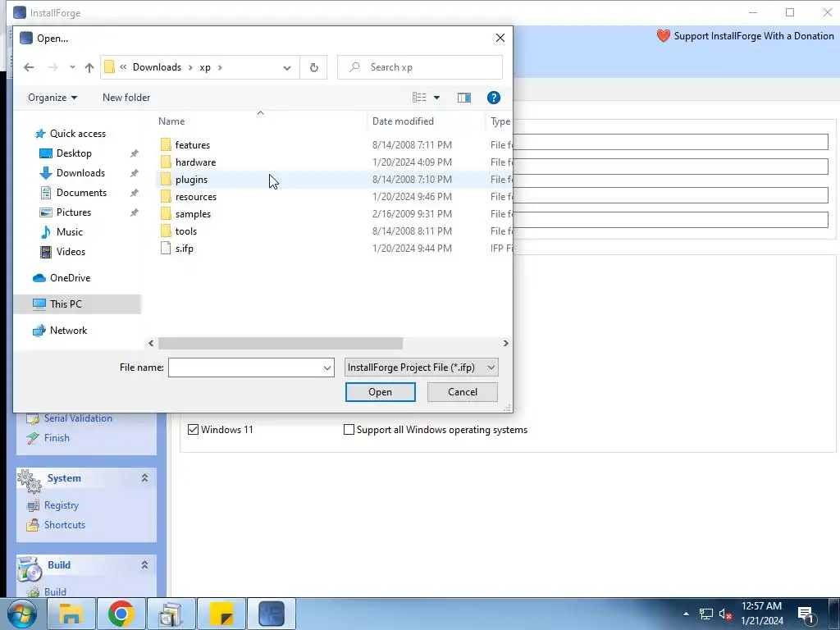Open Pictures from the navigation pane
The height and width of the screenshot is (630, 840).
point(74,212)
